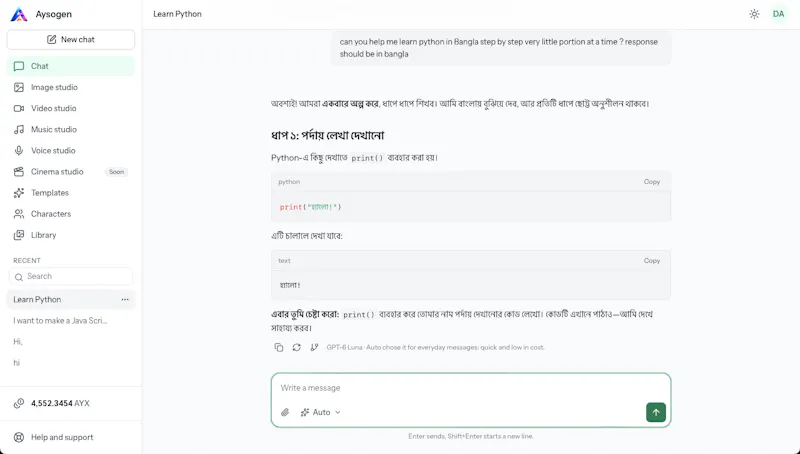
Task: Click the Library icon
Action: (19, 235)
